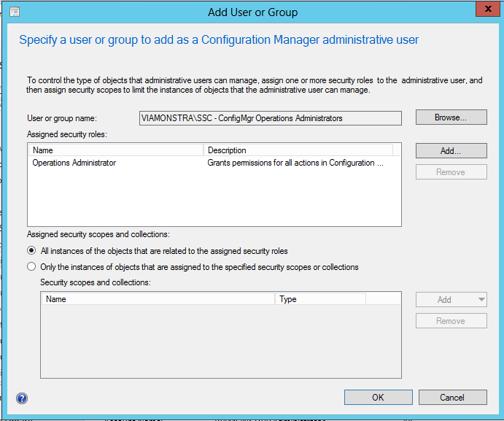Confirm with the OK button

[379, 398]
